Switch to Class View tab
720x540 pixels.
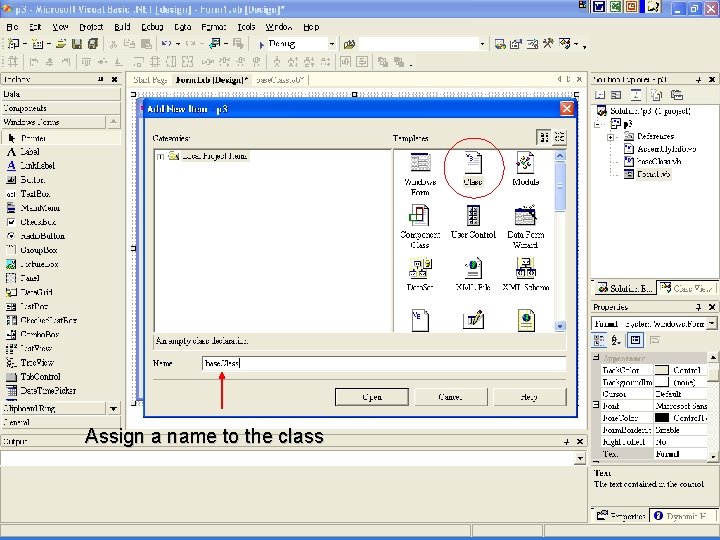pyautogui.click(x=687, y=288)
